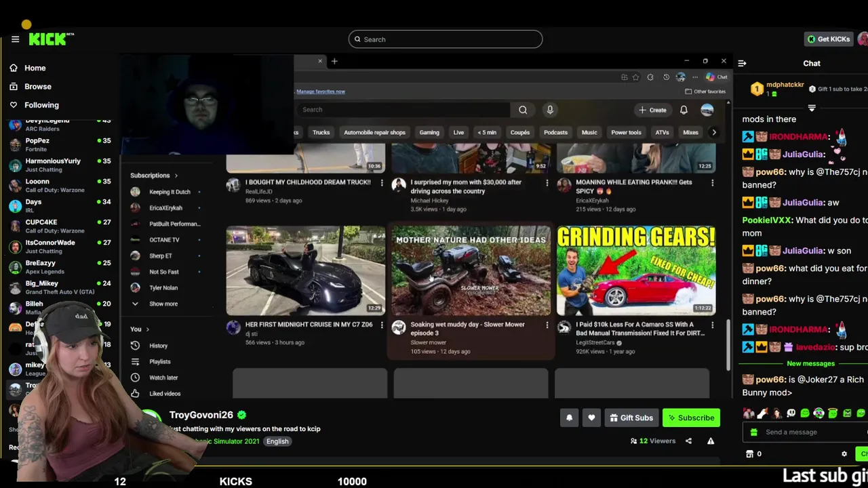
Task: Select Automobile repair shops chip
Action: click(x=374, y=132)
